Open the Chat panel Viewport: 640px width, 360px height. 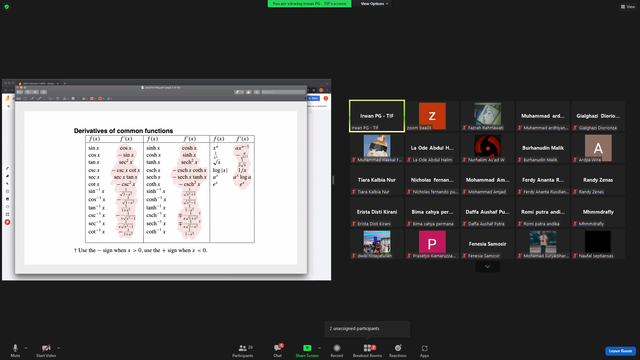coord(278,350)
